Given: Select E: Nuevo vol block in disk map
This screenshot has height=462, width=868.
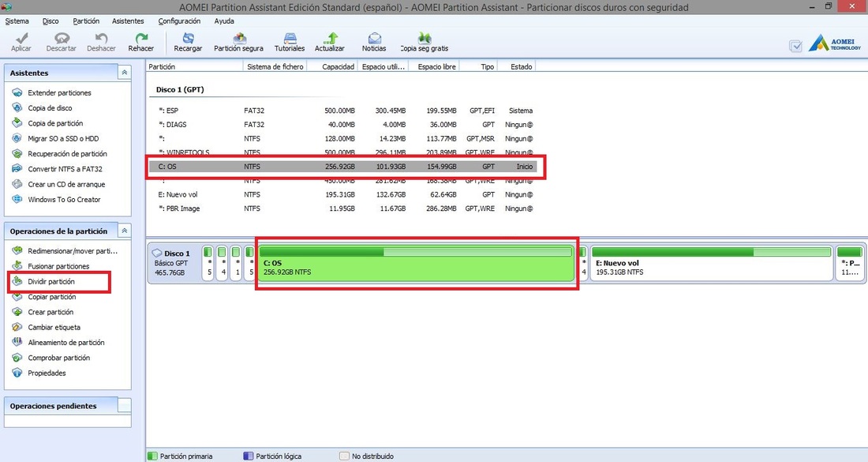Looking at the screenshot, I should [711, 264].
